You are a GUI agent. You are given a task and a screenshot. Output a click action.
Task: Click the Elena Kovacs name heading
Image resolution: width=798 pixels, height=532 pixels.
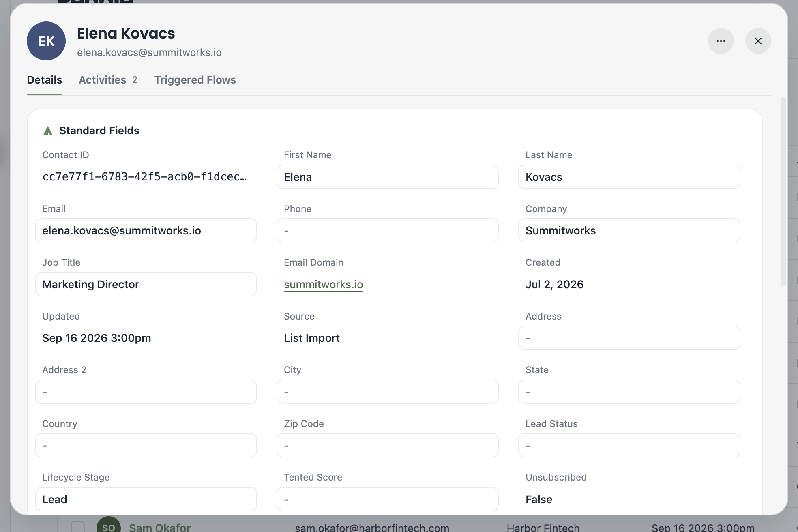(126, 33)
